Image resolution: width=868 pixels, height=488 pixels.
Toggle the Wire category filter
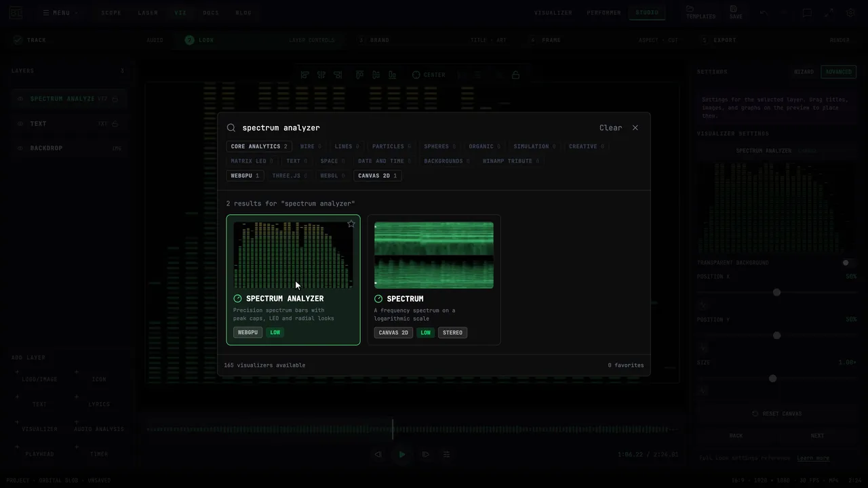point(311,146)
